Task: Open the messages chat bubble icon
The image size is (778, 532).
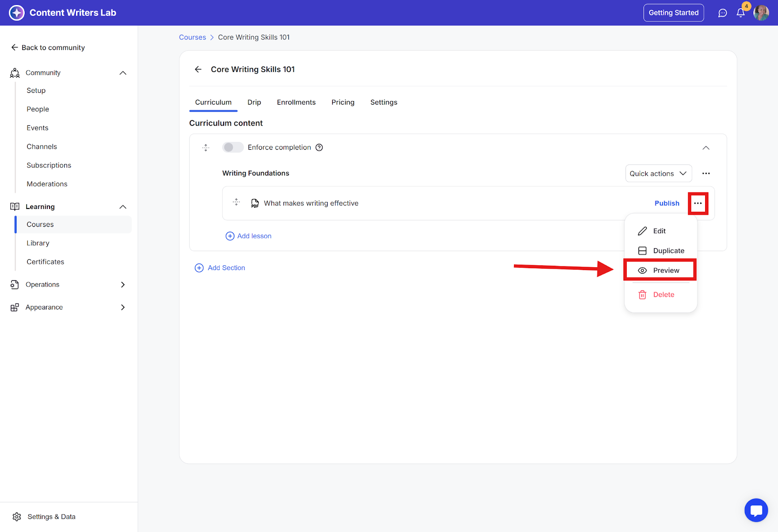Action: coord(723,13)
